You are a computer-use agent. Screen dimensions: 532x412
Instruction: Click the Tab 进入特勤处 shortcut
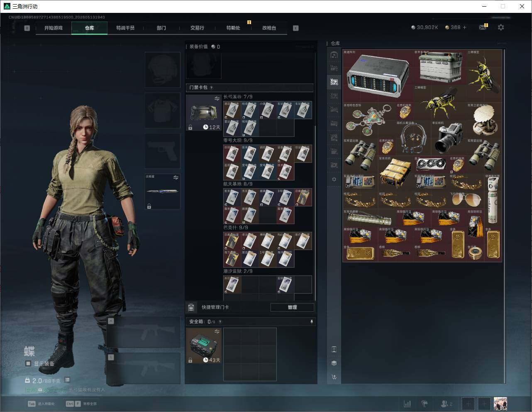pyautogui.click(x=41, y=404)
